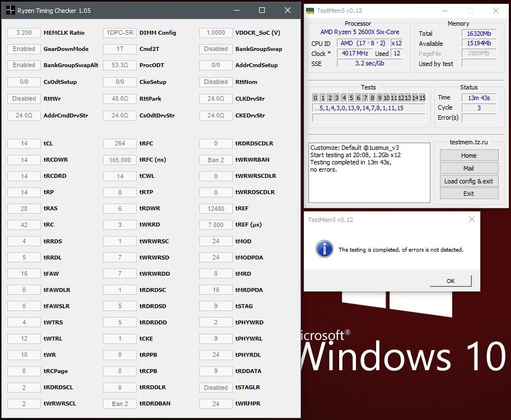Click OK in the TestMem5 dialog
The width and height of the screenshot is (511, 420).
(451, 281)
